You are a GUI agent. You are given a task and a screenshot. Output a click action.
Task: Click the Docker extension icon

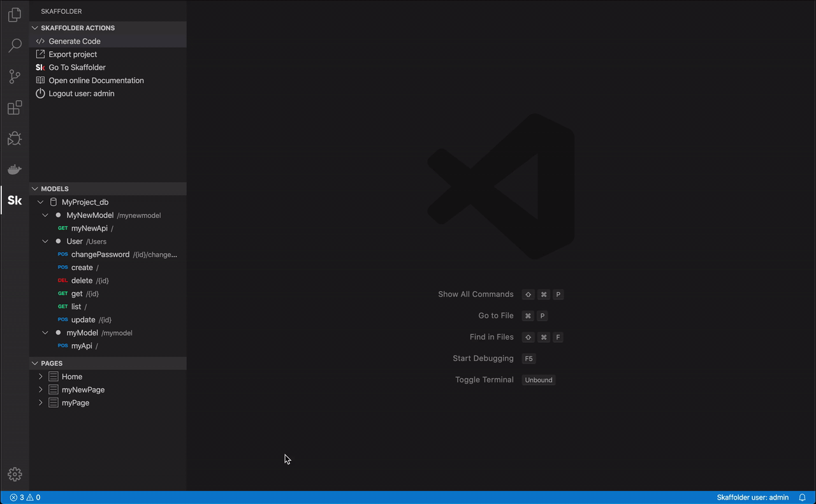pyautogui.click(x=14, y=169)
